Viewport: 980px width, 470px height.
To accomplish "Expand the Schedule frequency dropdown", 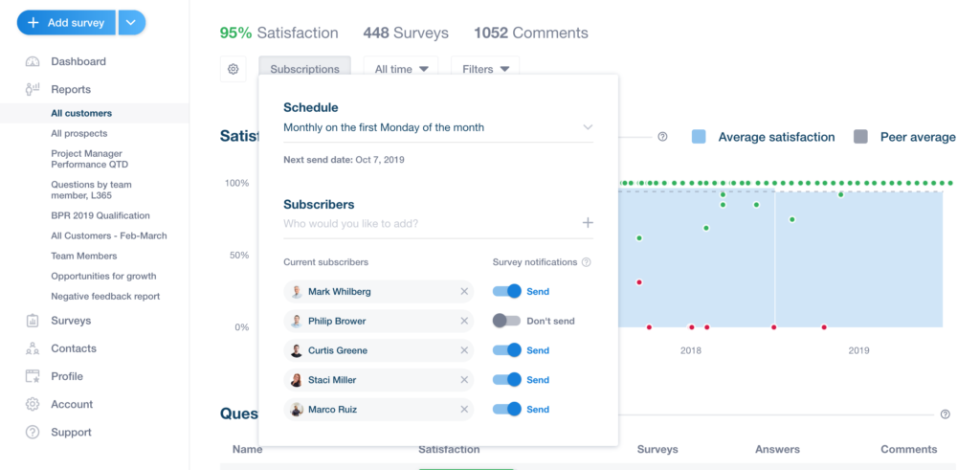I will tap(438, 127).
